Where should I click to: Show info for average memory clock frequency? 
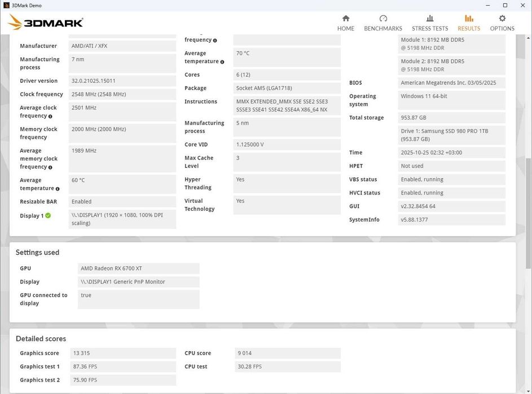(50, 167)
